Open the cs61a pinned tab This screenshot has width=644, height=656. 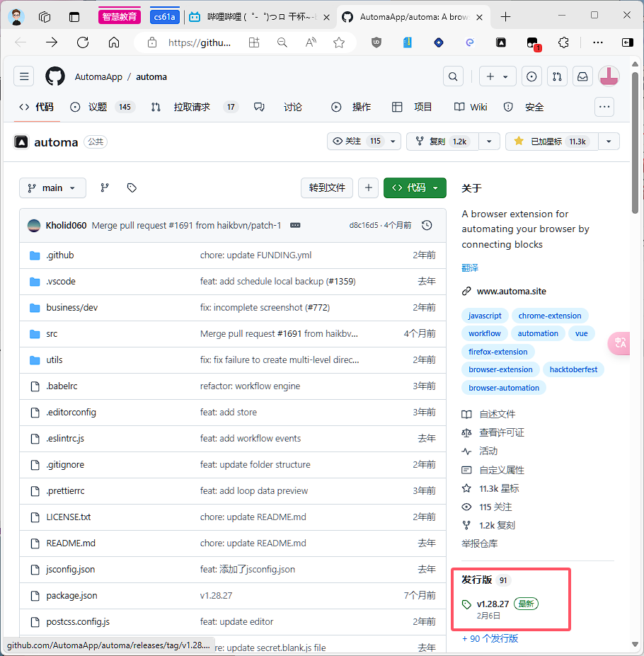point(164,17)
